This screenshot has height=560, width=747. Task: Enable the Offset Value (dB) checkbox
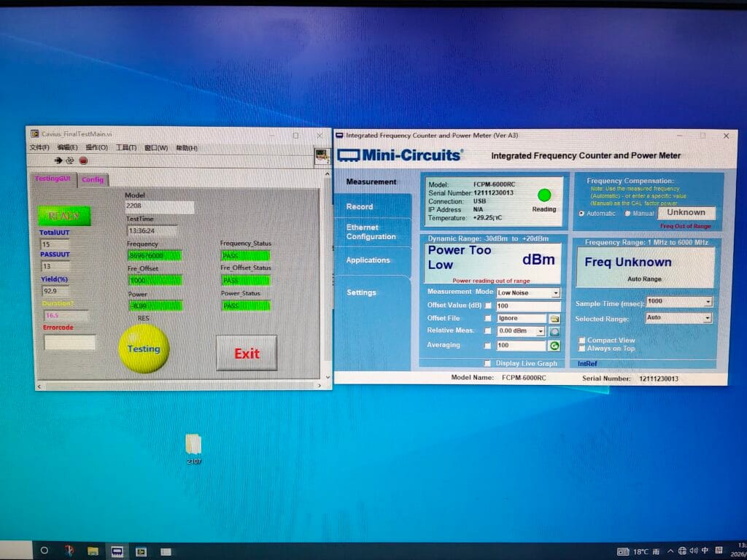point(487,306)
